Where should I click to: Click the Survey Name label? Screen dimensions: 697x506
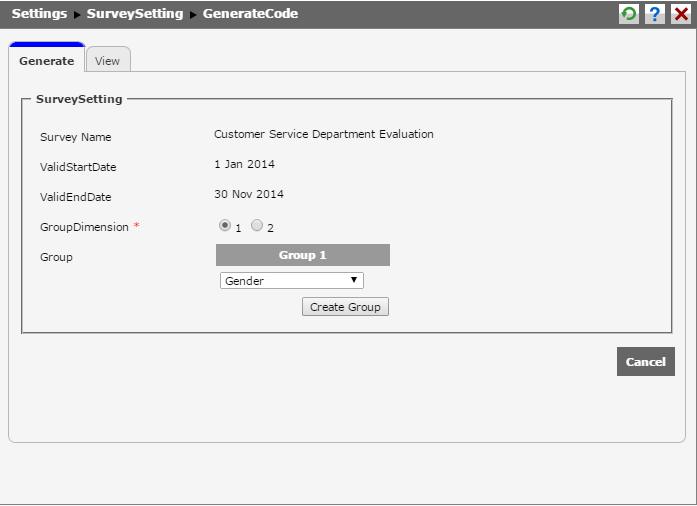75,137
